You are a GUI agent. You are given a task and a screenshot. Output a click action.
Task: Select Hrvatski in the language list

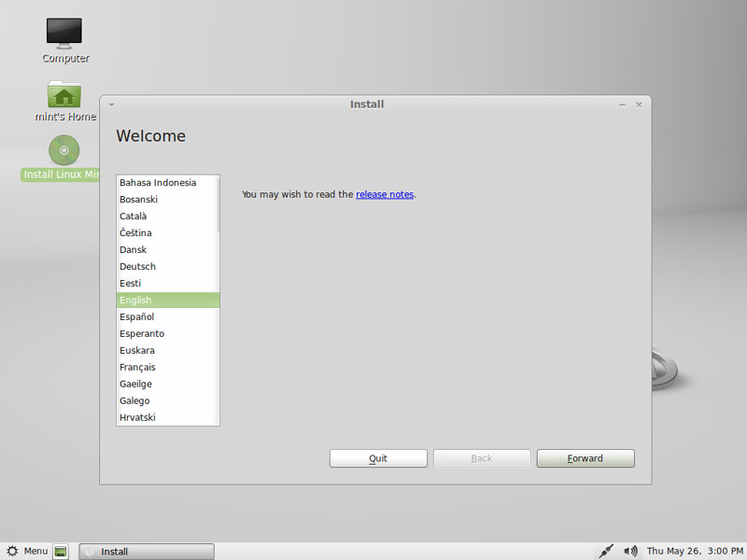[x=139, y=417]
